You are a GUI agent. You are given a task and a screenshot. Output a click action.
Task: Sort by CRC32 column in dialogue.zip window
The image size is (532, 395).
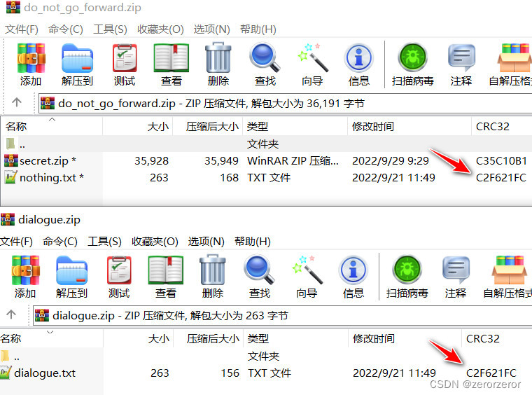tap(497, 338)
